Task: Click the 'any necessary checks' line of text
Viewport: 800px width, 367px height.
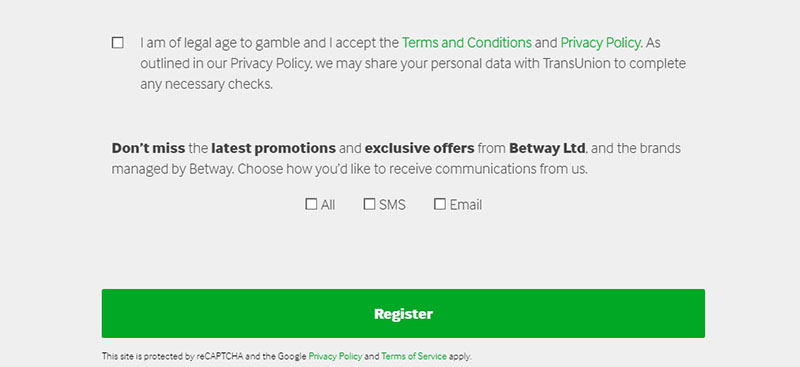Action: (206, 85)
